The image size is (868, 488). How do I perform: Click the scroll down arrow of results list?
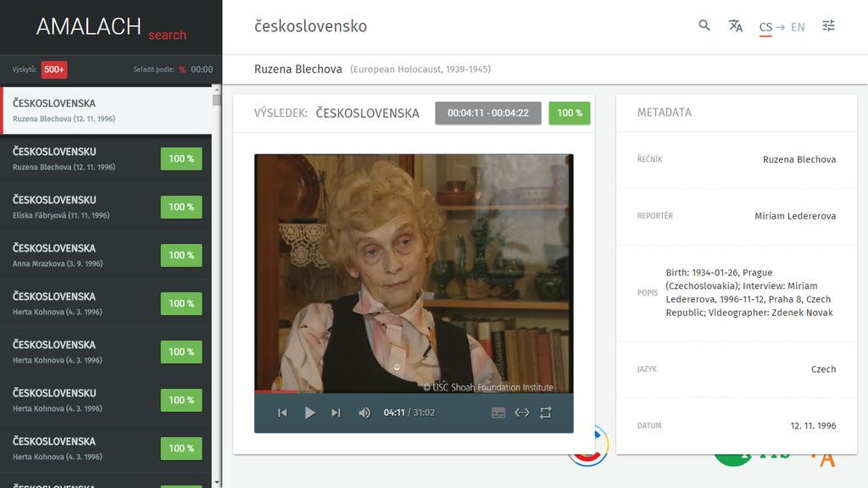216,483
